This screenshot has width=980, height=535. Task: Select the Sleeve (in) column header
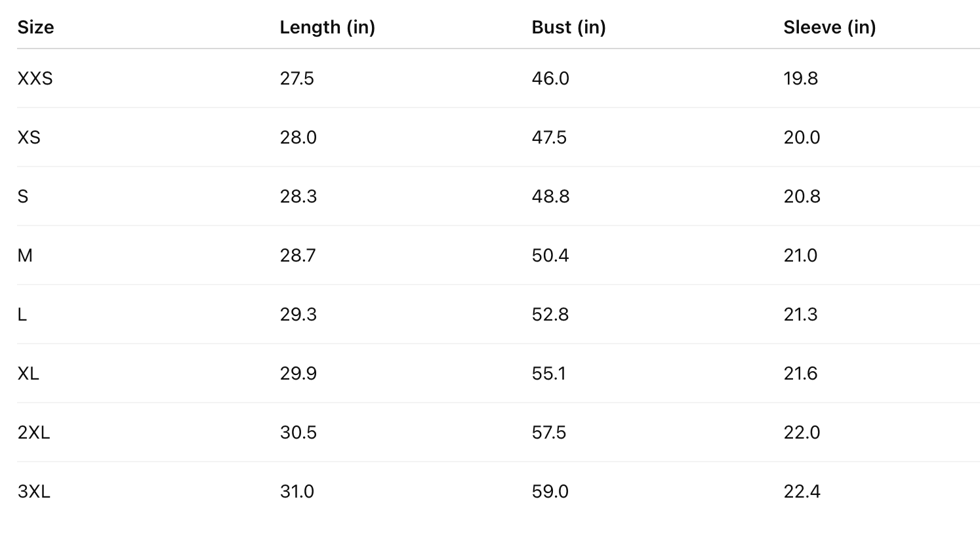click(829, 27)
